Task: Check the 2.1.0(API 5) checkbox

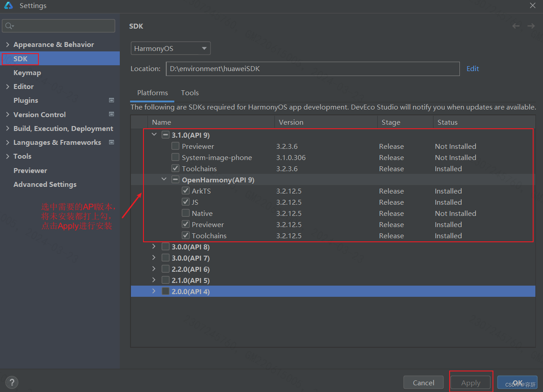Action: pyautogui.click(x=165, y=280)
